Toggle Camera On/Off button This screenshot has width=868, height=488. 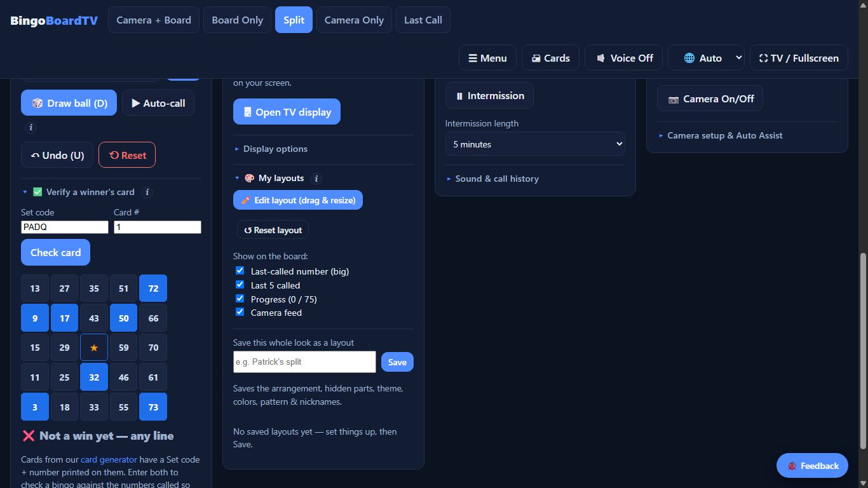click(710, 98)
